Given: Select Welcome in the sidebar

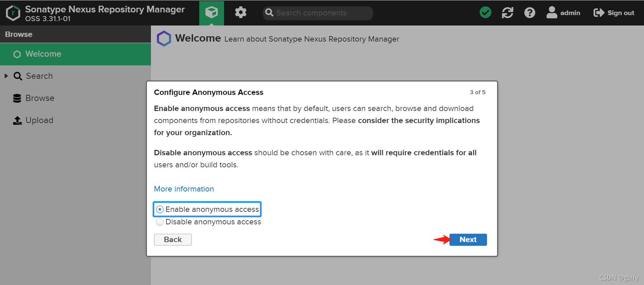Looking at the screenshot, I should [75, 54].
